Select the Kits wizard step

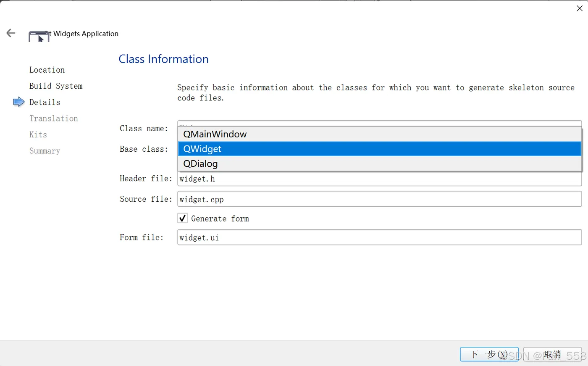[x=38, y=134]
